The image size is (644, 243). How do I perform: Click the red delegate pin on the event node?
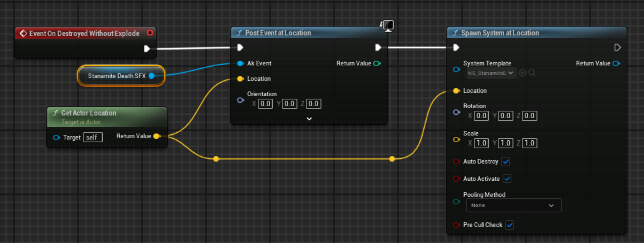point(150,33)
